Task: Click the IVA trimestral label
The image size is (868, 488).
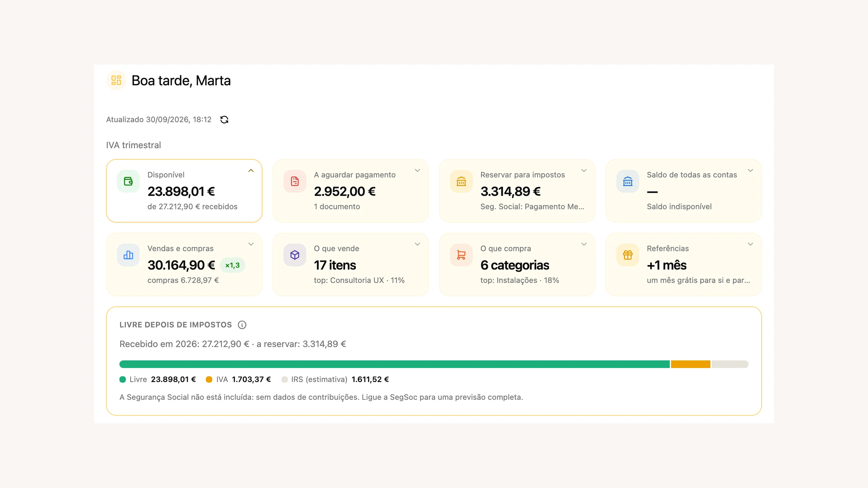Action: 133,145
